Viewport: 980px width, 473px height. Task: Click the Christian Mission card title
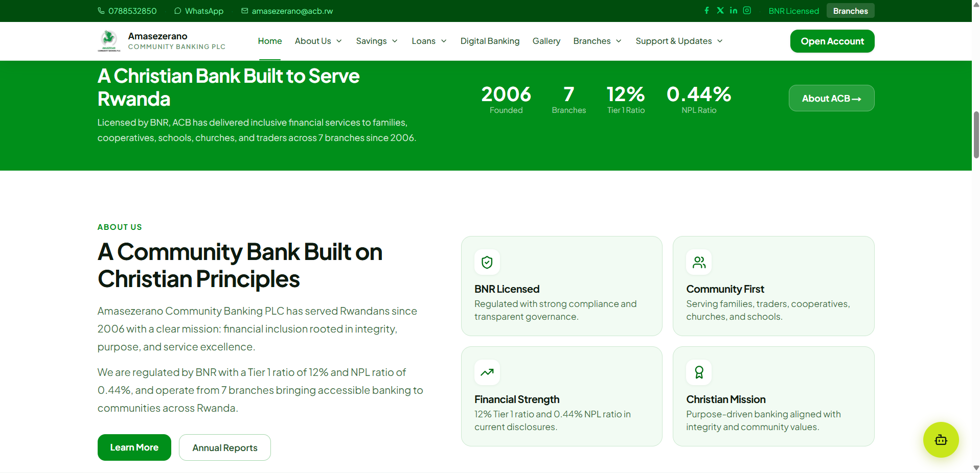click(x=726, y=399)
